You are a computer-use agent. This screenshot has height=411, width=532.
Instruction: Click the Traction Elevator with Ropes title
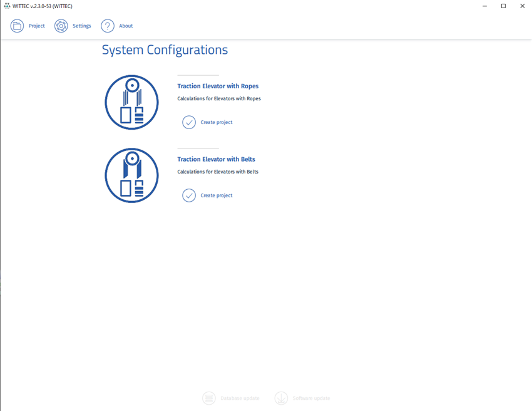coord(218,86)
